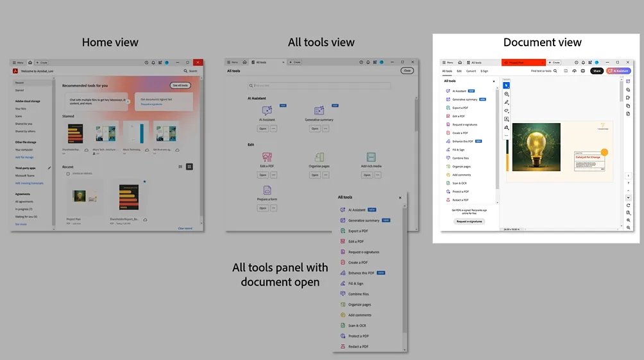Open the help icon in Document view title bar

[576, 62]
